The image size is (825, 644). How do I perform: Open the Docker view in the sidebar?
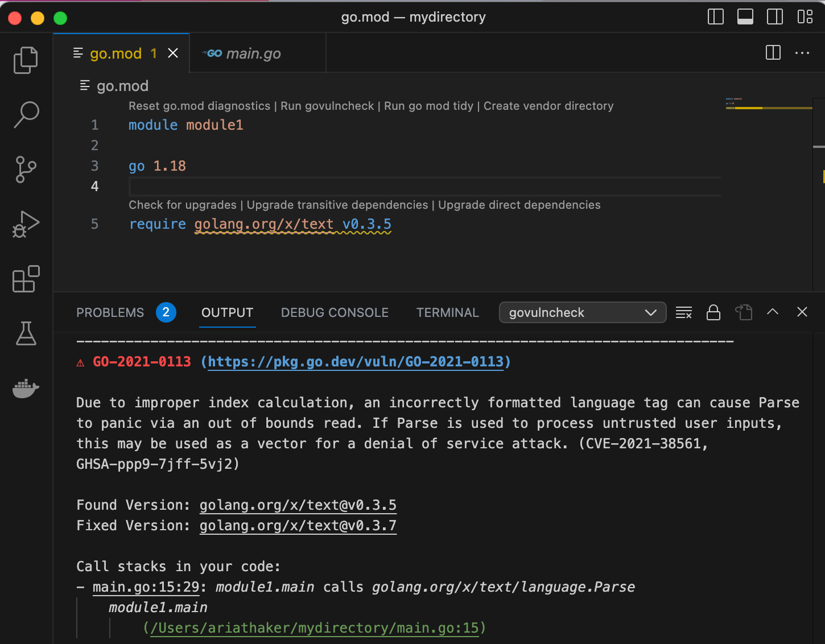click(25, 389)
